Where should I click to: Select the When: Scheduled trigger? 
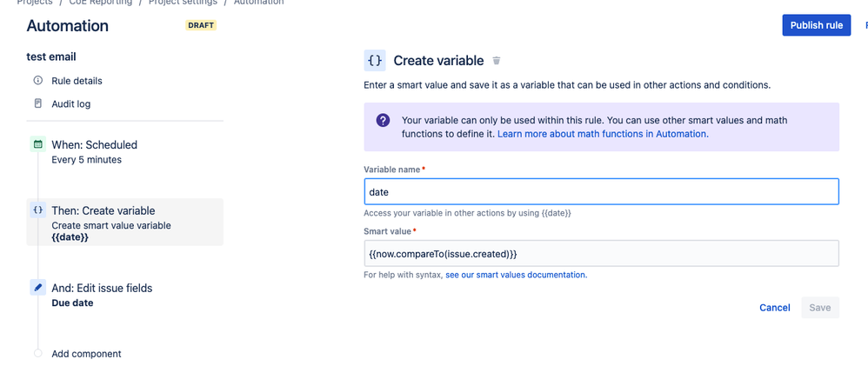tap(125, 152)
